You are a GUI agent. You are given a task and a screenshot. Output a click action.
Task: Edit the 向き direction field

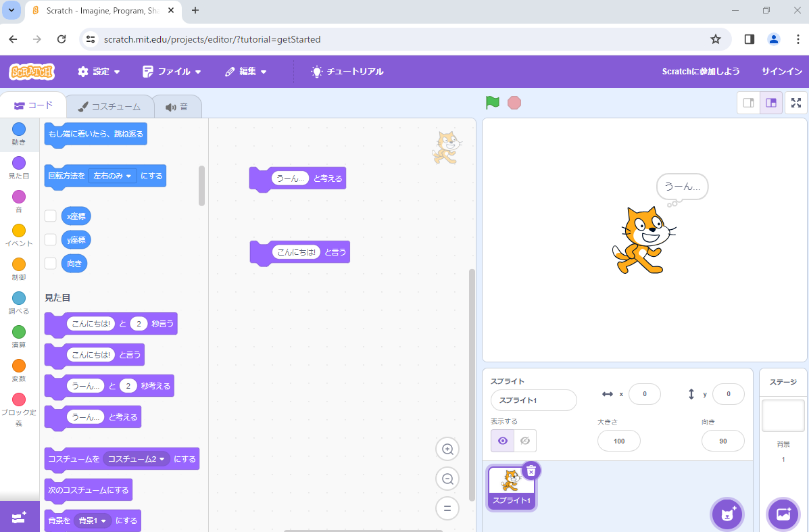click(723, 441)
